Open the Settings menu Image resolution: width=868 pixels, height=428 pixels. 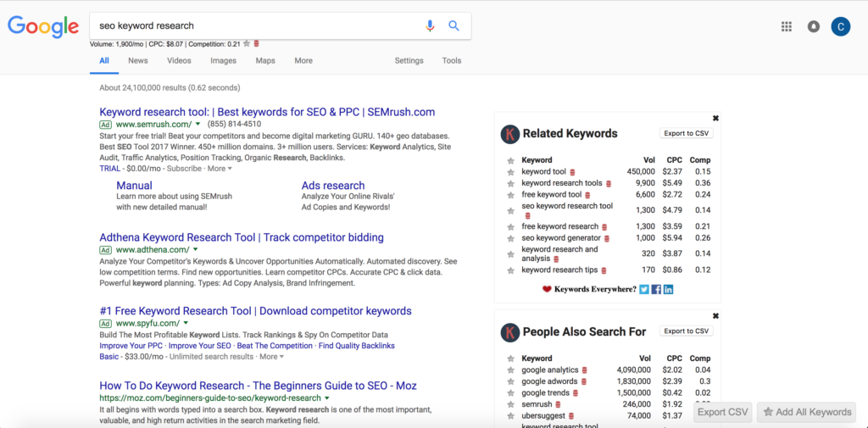[409, 61]
